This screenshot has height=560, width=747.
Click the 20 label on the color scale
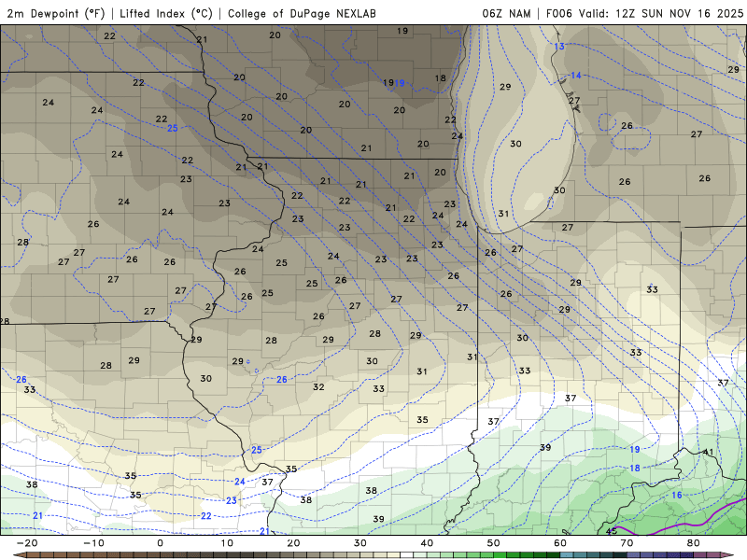pos(293,543)
